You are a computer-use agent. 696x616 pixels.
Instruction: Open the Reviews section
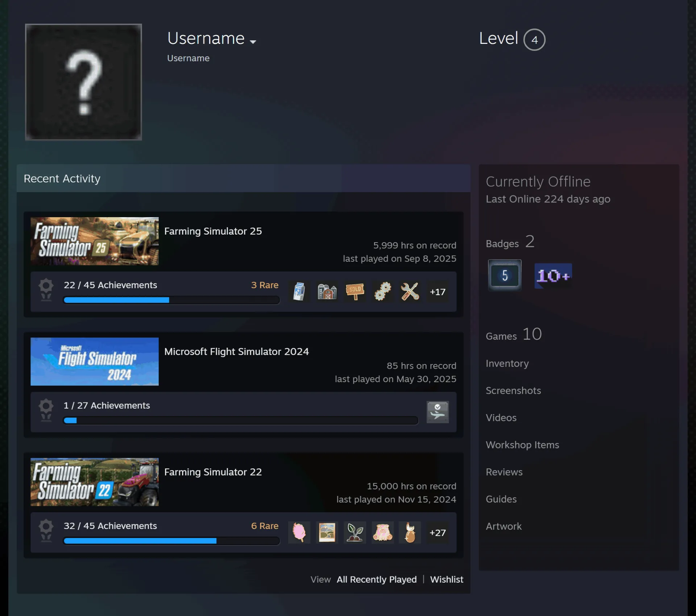click(x=504, y=472)
